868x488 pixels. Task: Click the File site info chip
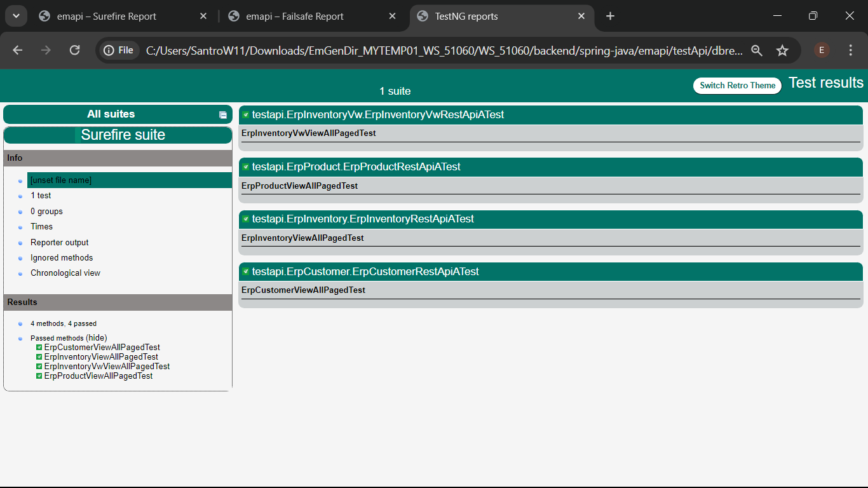point(119,50)
